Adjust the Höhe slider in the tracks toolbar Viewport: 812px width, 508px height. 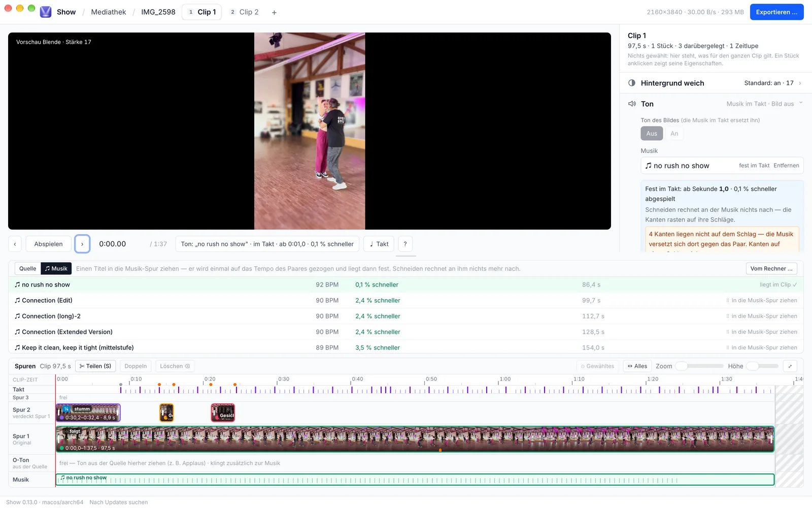pyautogui.click(x=762, y=366)
